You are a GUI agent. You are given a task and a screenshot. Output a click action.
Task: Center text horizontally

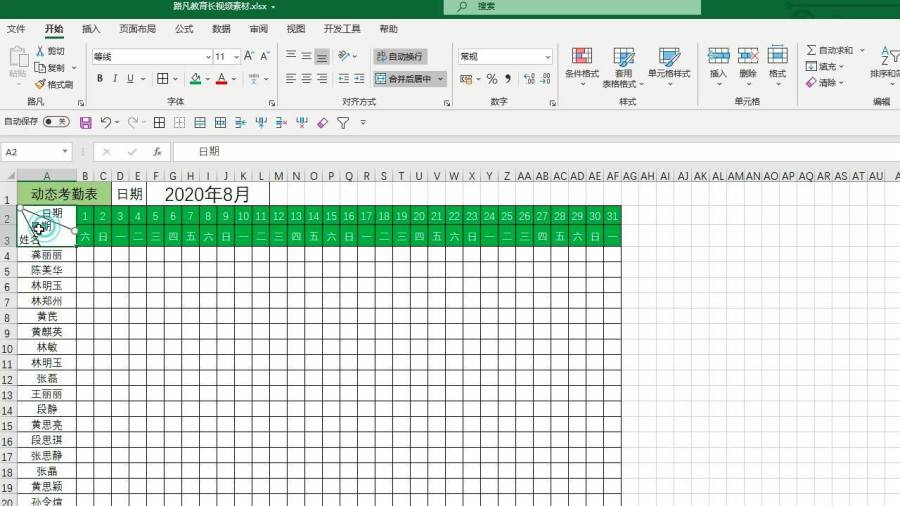coord(307,78)
